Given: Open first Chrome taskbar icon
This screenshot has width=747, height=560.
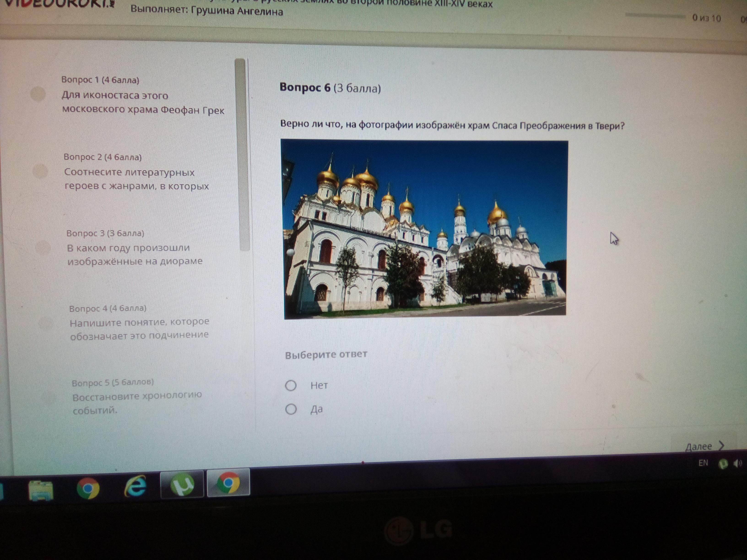Looking at the screenshot, I should (88, 488).
